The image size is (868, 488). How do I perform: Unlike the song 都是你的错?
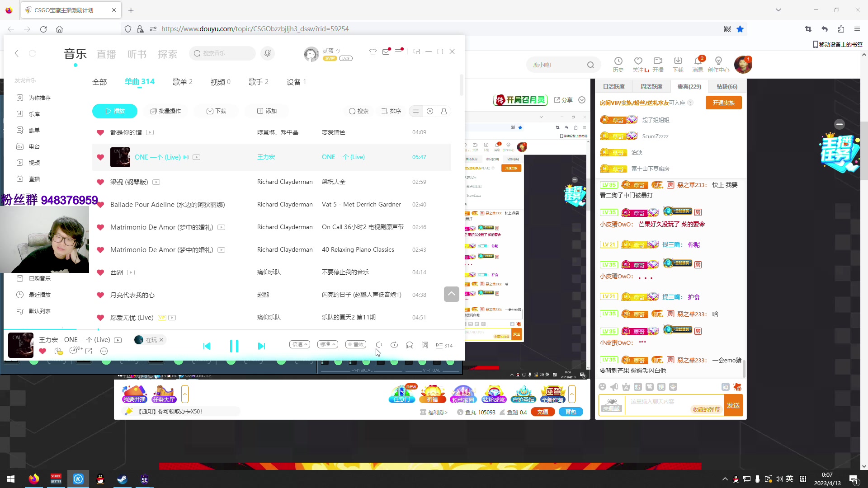tap(100, 132)
